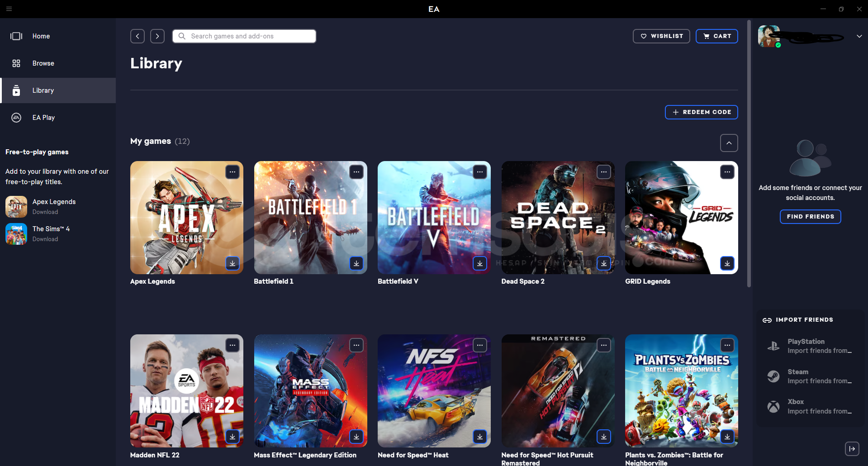Click the main library vertical scrollbar
Image resolution: width=868 pixels, height=466 pixels.
pos(749,154)
